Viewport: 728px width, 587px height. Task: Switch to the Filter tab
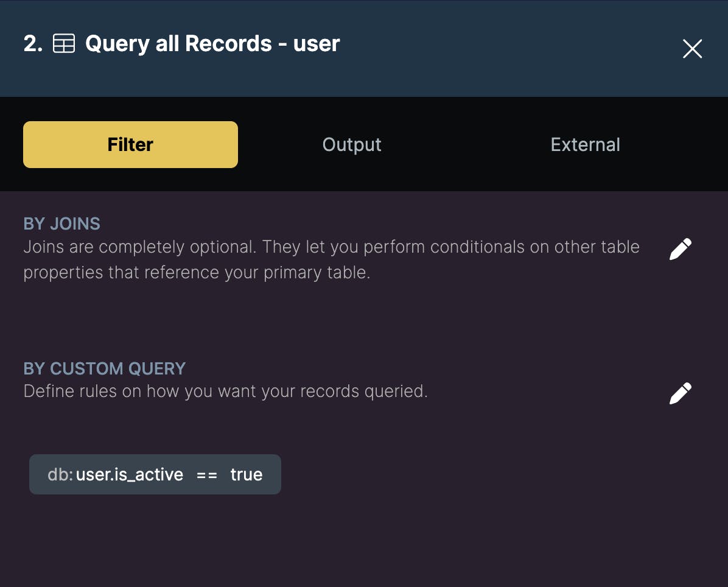130,144
